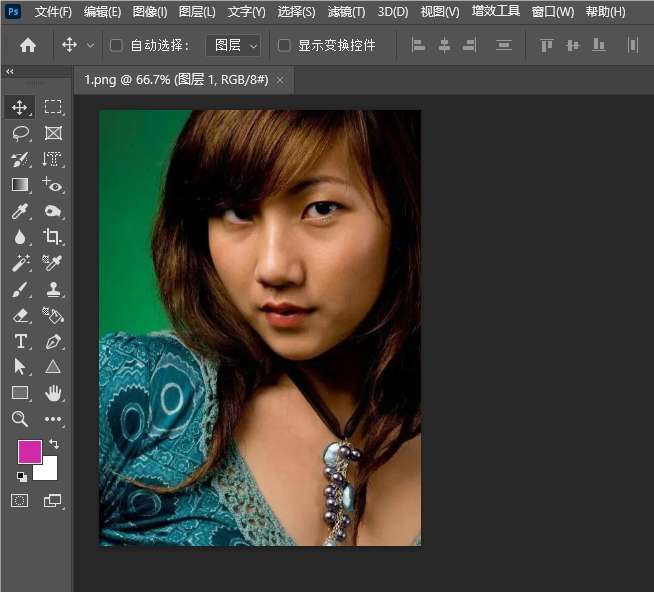Select the Horizontal Type tool
The width and height of the screenshot is (654, 592).
pos(21,341)
